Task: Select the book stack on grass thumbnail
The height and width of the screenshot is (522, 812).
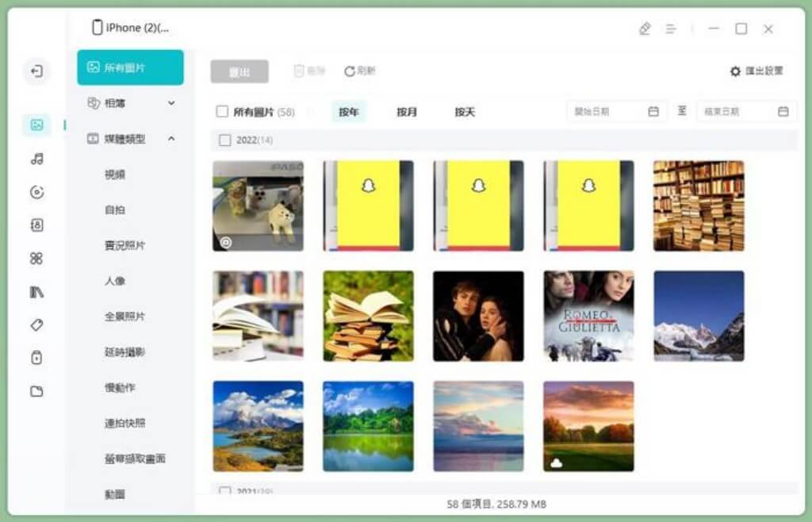Action: (369, 316)
